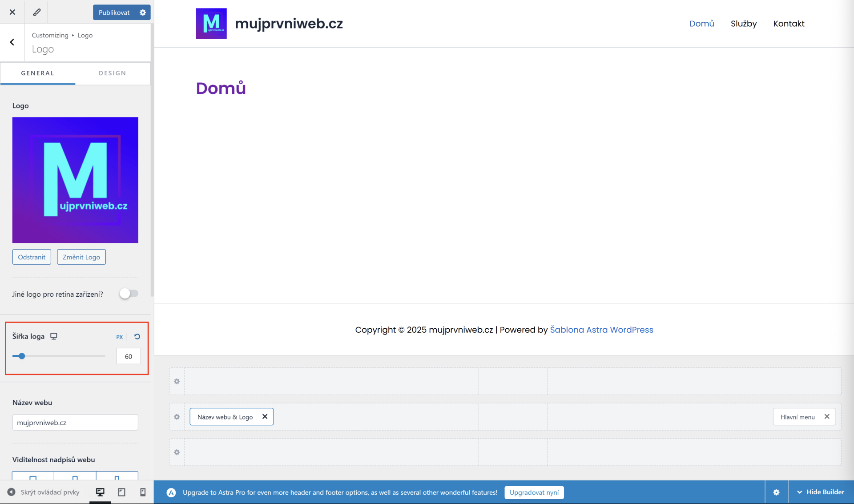Switch to the DESIGN tab
The image size is (854, 504).
[x=113, y=73]
